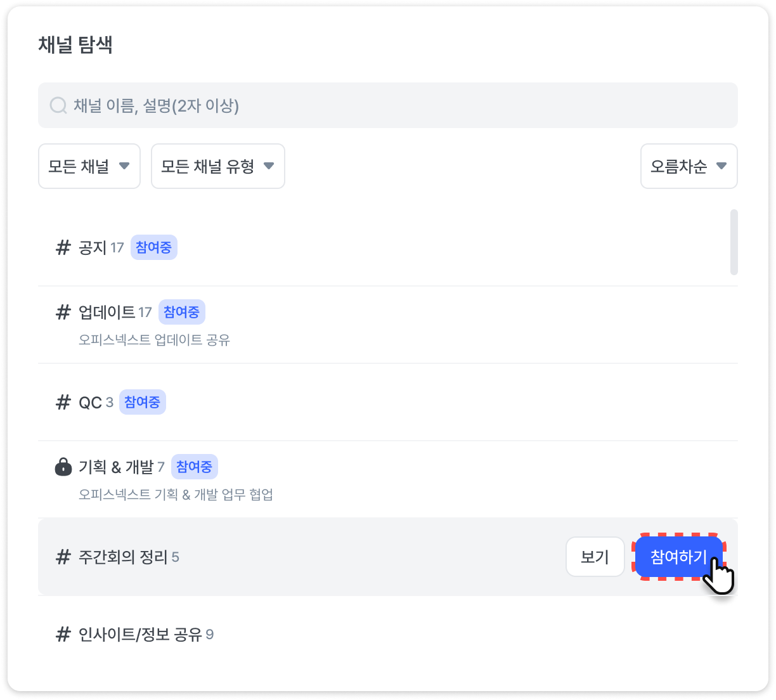Expand the 모든 채널 유형 dropdown
The height and width of the screenshot is (700, 776).
217,166
